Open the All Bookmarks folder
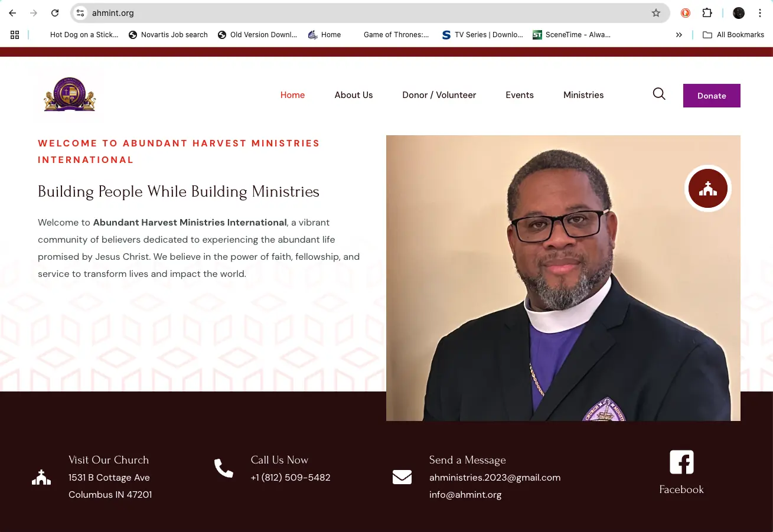This screenshot has width=773, height=532. [733, 35]
